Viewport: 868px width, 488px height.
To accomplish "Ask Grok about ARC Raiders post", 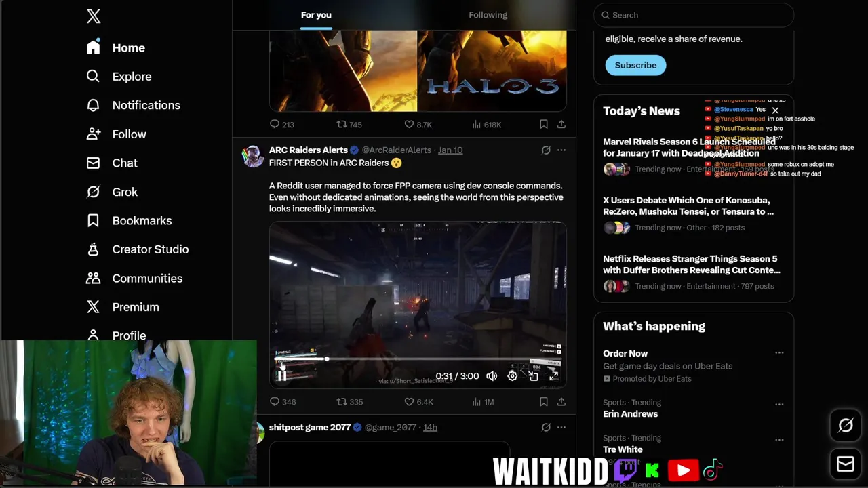I will (546, 150).
